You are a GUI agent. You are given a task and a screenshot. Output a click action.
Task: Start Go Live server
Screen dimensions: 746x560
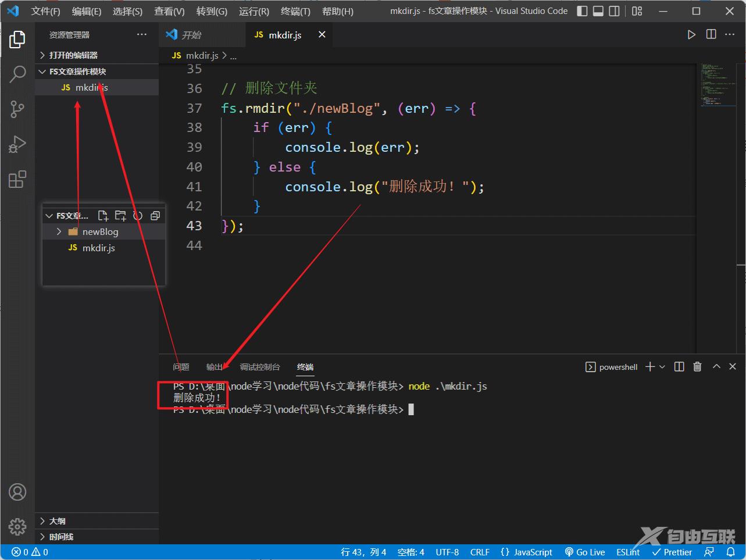click(585, 552)
